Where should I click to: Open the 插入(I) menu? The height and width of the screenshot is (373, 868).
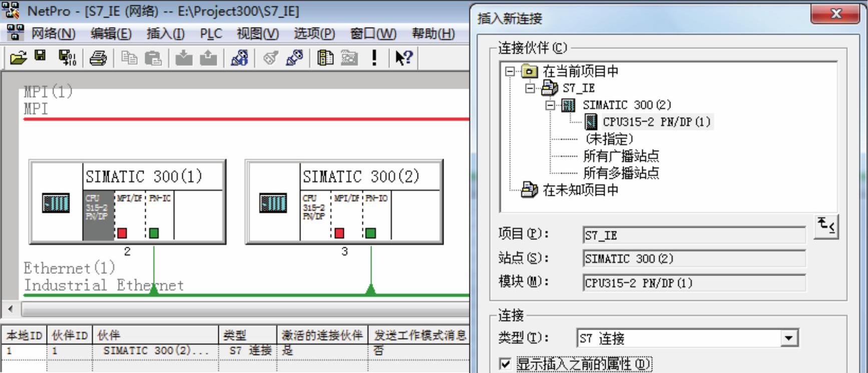tap(165, 34)
